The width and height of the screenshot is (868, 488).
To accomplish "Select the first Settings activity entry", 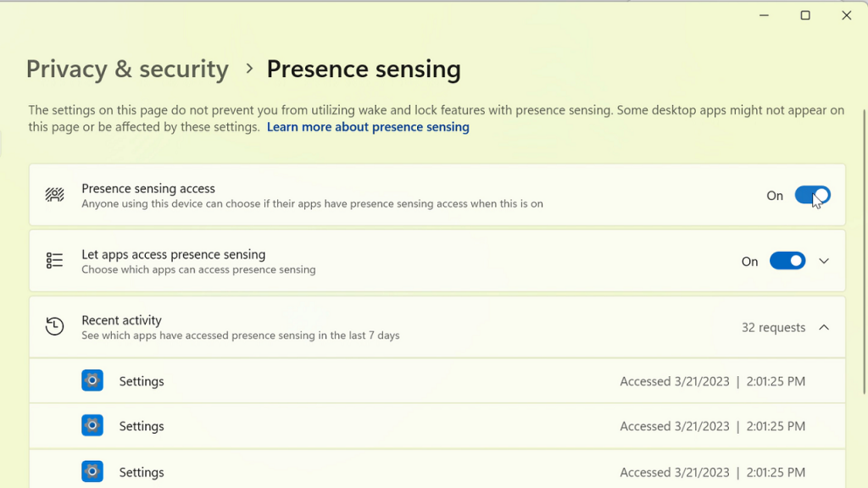I will coord(142,380).
